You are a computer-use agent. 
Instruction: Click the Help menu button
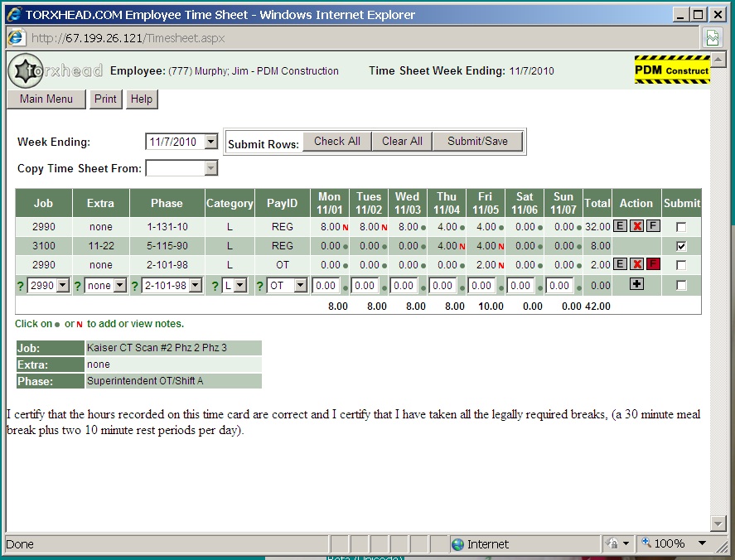point(142,99)
